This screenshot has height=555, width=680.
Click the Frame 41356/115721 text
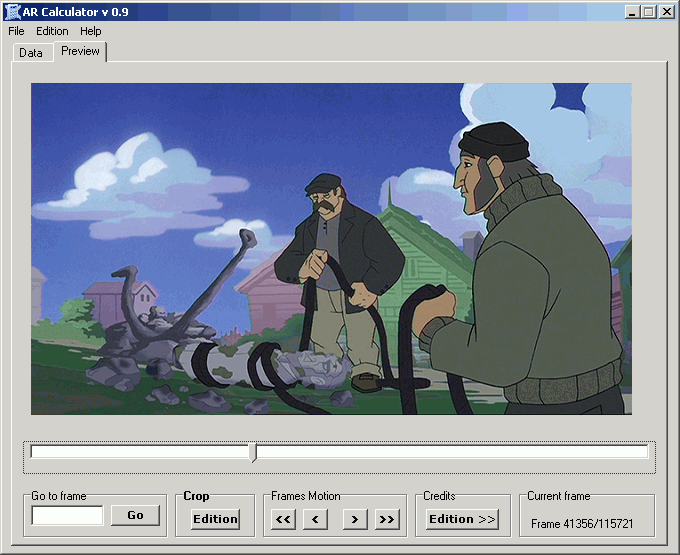tap(582, 524)
